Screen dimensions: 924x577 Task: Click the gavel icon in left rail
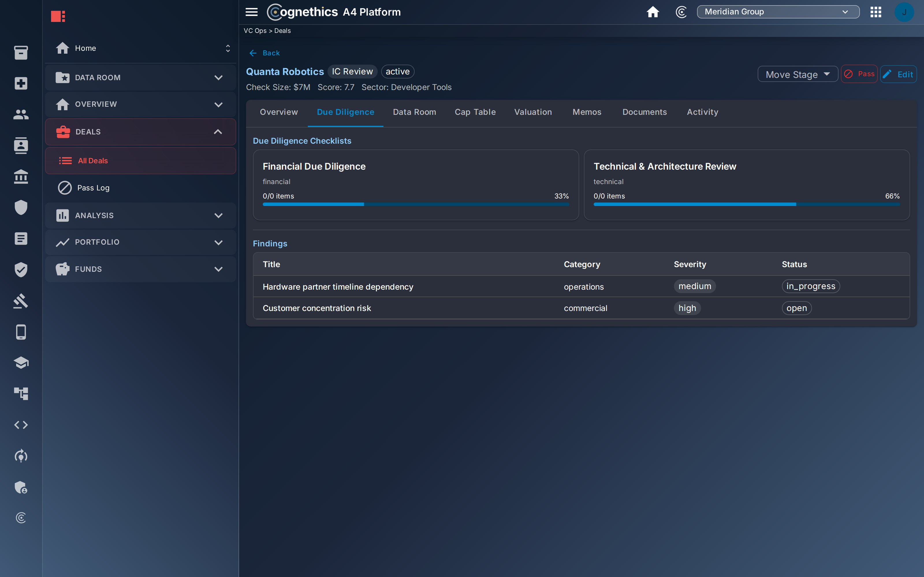click(x=21, y=301)
